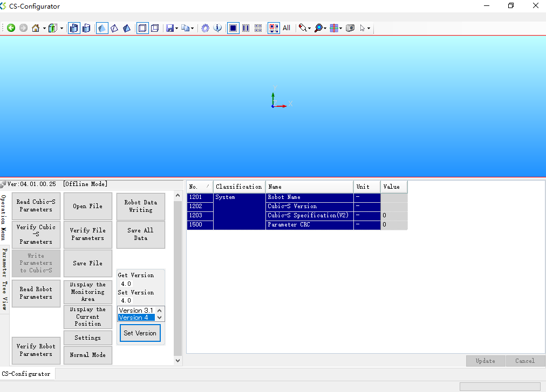Click the info toolbar icon

click(x=217, y=27)
